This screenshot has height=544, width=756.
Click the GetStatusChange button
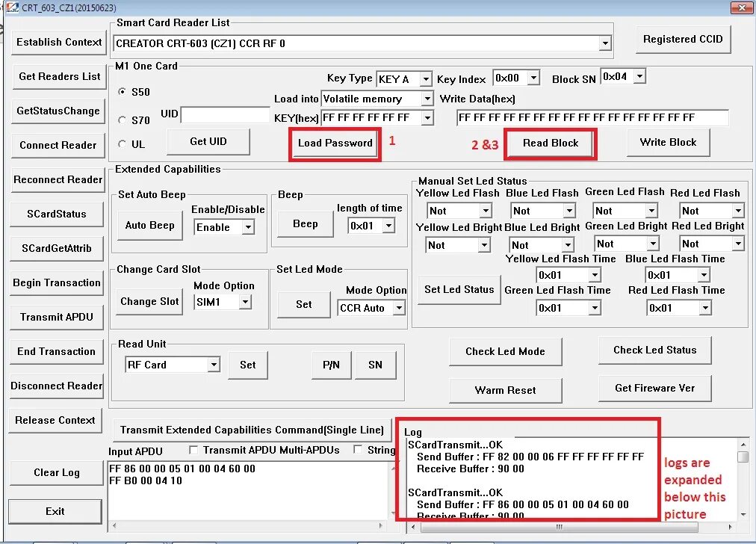coord(58,111)
